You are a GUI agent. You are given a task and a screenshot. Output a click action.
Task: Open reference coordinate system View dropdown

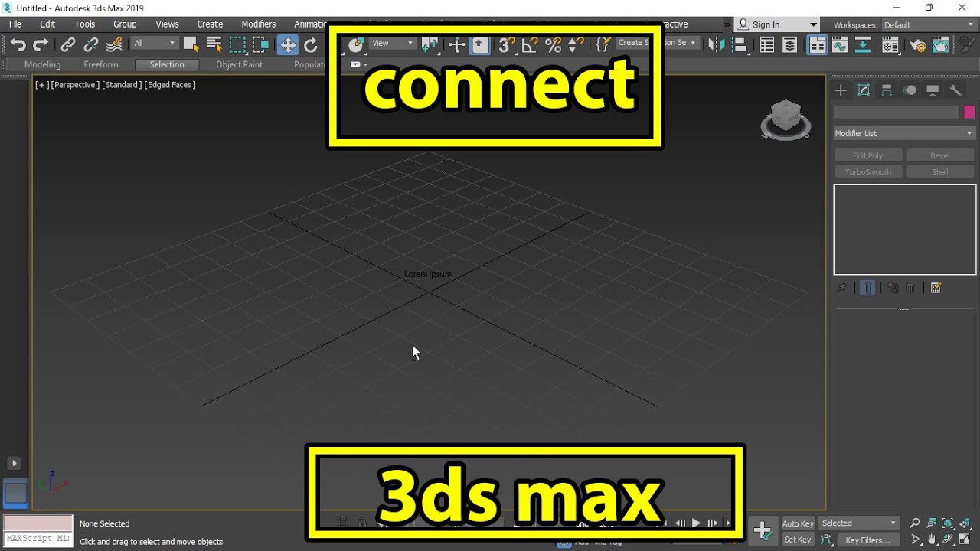click(x=393, y=44)
